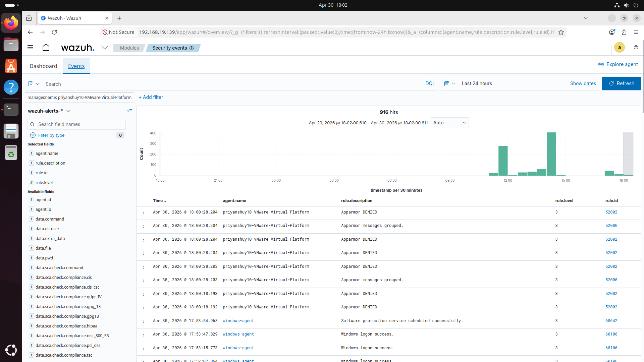Open Files app from the dock
Viewport: 644px width, 362px height.
click(x=11, y=44)
